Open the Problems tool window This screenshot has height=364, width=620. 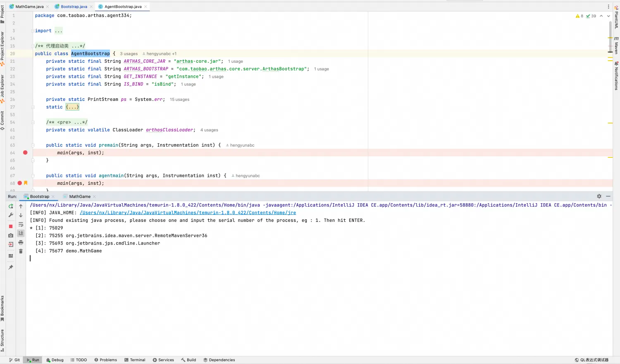point(105,360)
